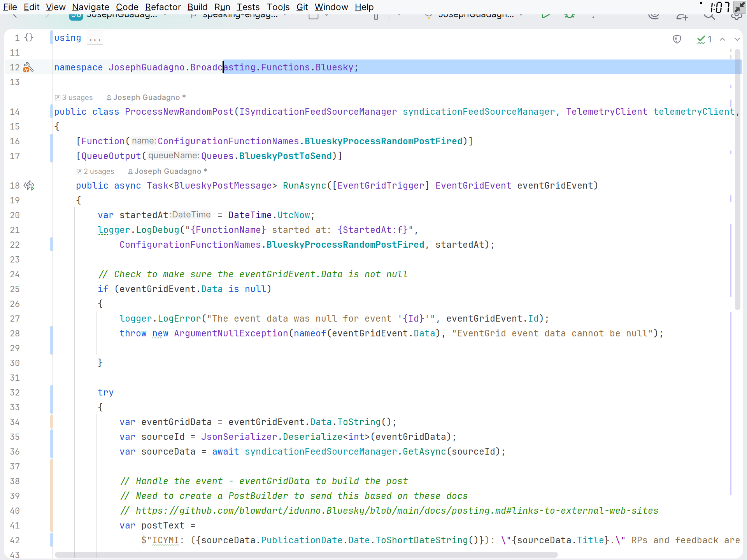This screenshot has height=560, width=747.
Task: Start debugging with the green bug icon
Action: click(569, 16)
